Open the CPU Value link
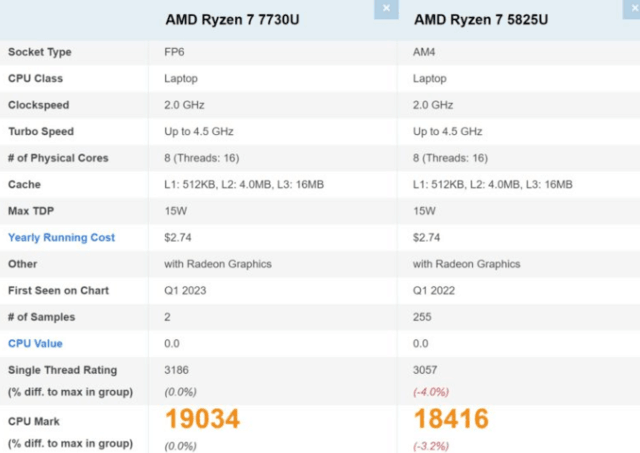Image resolution: width=640 pixels, height=453 pixels. point(37,343)
